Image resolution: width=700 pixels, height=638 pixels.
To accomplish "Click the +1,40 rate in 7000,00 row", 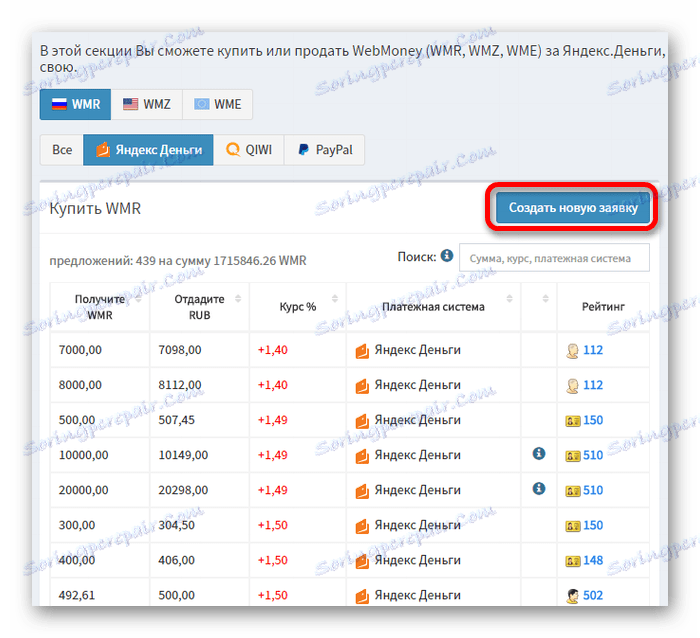I will tap(273, 350).
